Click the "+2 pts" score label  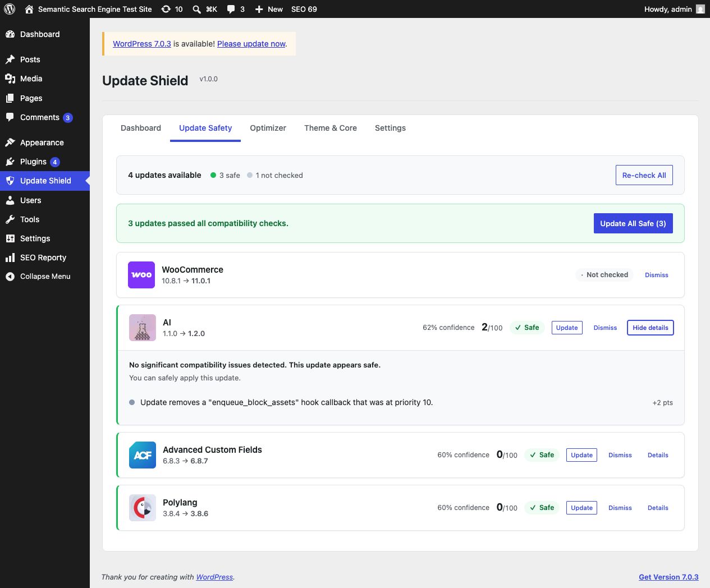662,402
